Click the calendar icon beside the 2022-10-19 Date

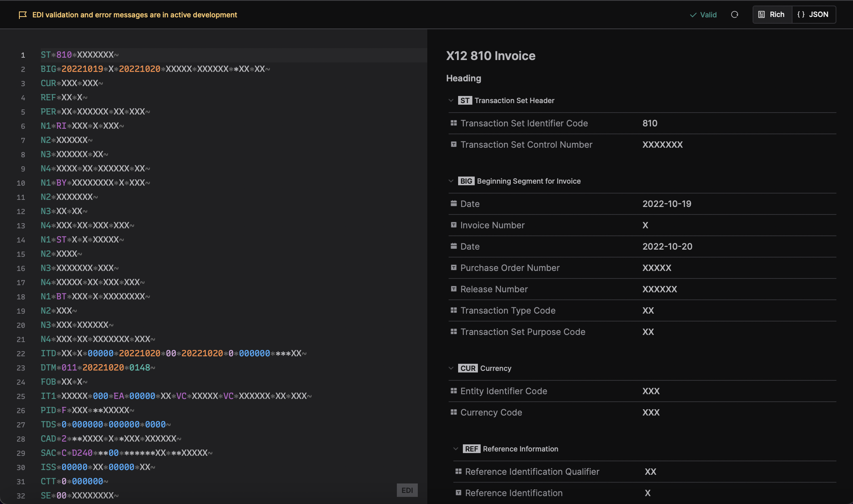coord(454,204)
